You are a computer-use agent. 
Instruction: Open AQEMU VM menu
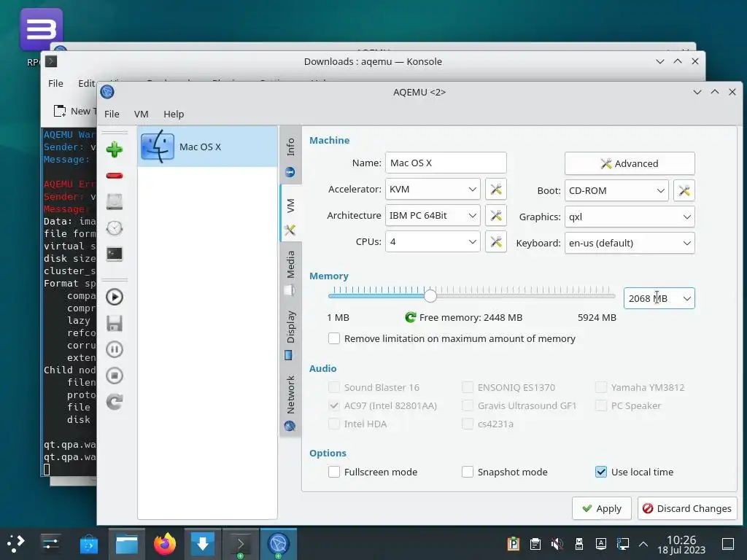(x=141, y=114)
